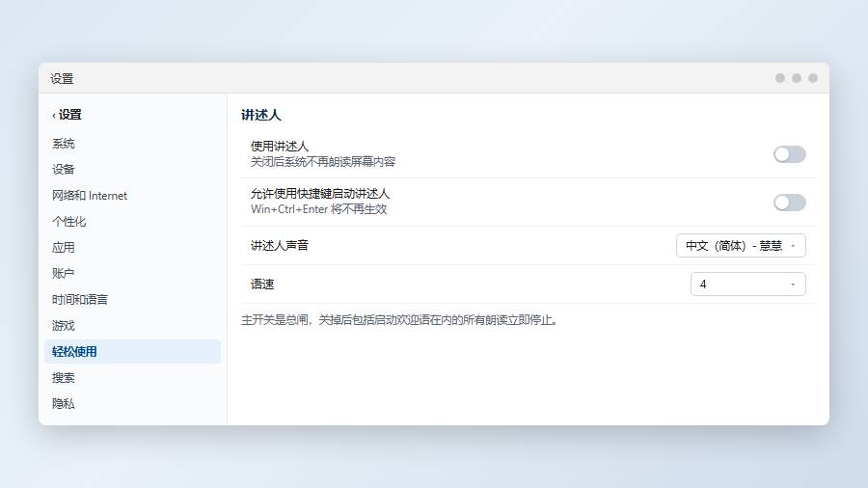The width and height of the screenshot is (868, 488).
Task: Click the first window control dot
Action: pyautogui.click(x=780, y=78)
